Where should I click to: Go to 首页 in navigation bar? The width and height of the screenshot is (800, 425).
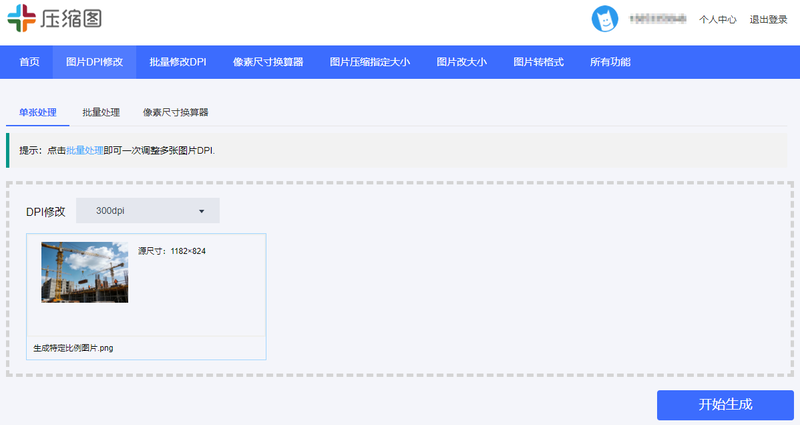[x=29, y=62]
